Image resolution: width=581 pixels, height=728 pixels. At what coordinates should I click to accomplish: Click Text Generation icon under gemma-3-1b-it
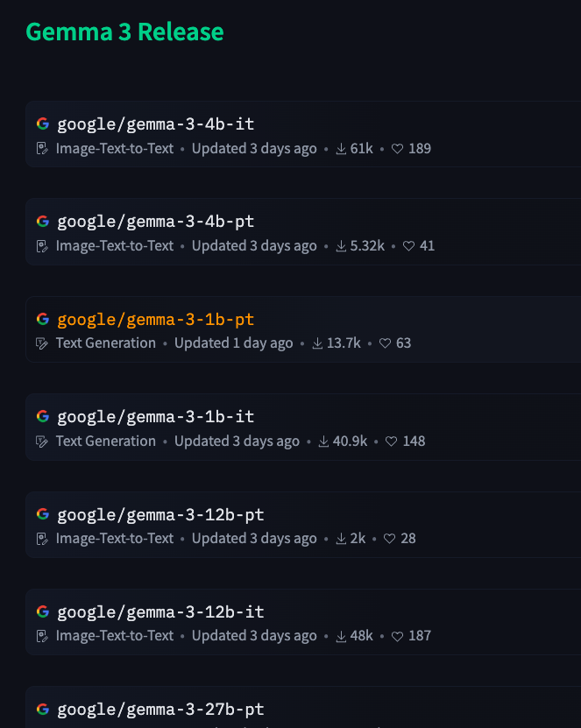(42, 441)
